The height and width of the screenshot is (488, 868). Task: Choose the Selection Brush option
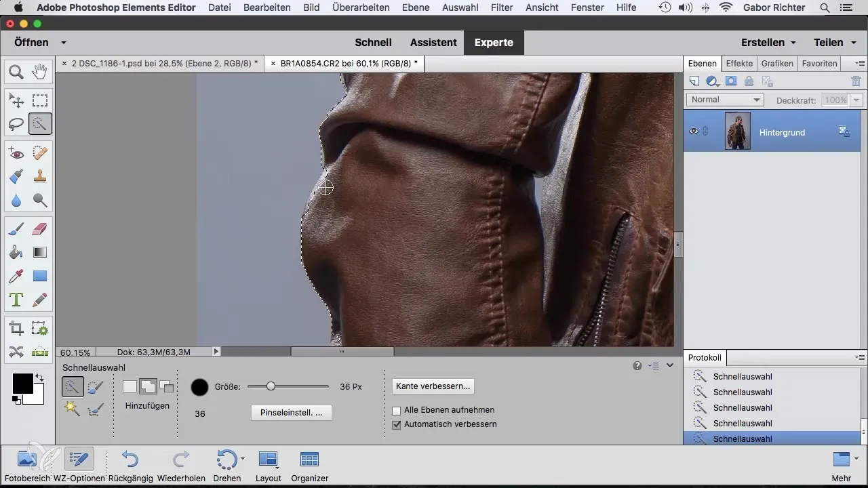click(x=96, y=387)
